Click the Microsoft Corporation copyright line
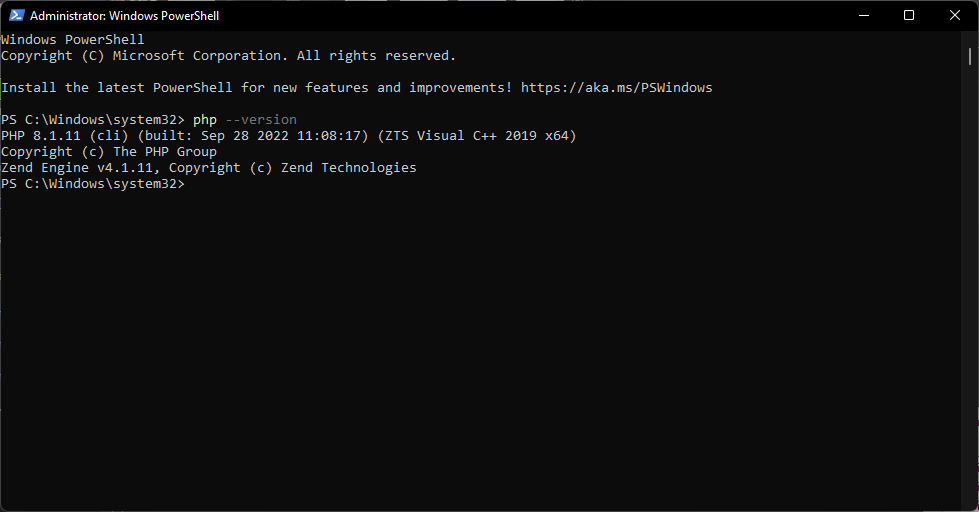979x512 pixels. point(228,56)
